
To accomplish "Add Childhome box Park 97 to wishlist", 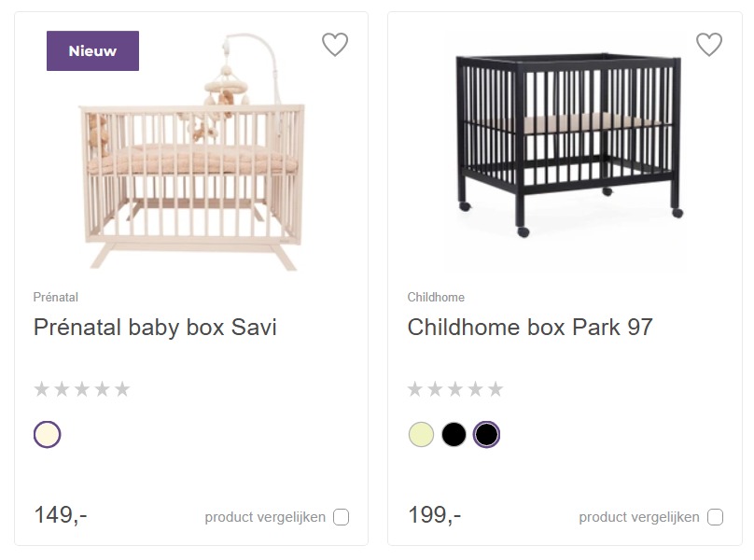I will click(709, 44).
